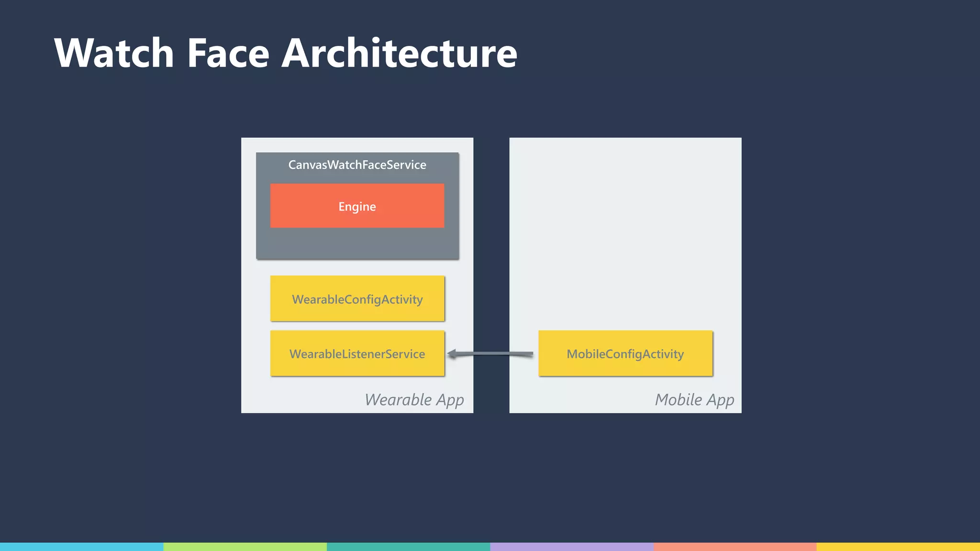
Task: Click the Wearable App label
Action: pos(414,399)
